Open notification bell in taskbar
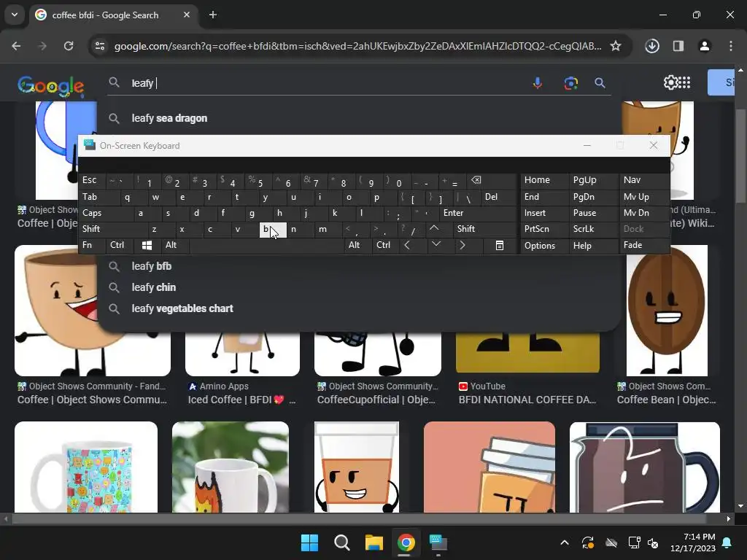This screenshot has width=747, height=560. click(727, 542)
